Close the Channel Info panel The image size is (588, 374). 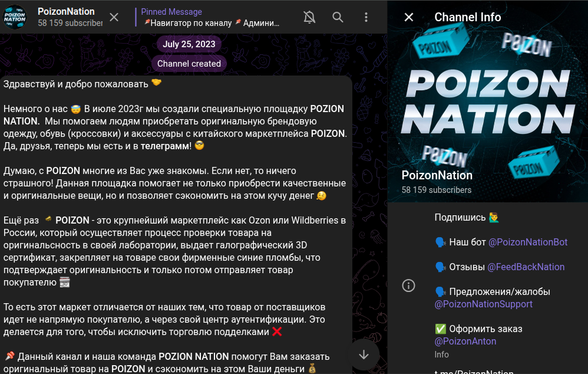point(409,17)
